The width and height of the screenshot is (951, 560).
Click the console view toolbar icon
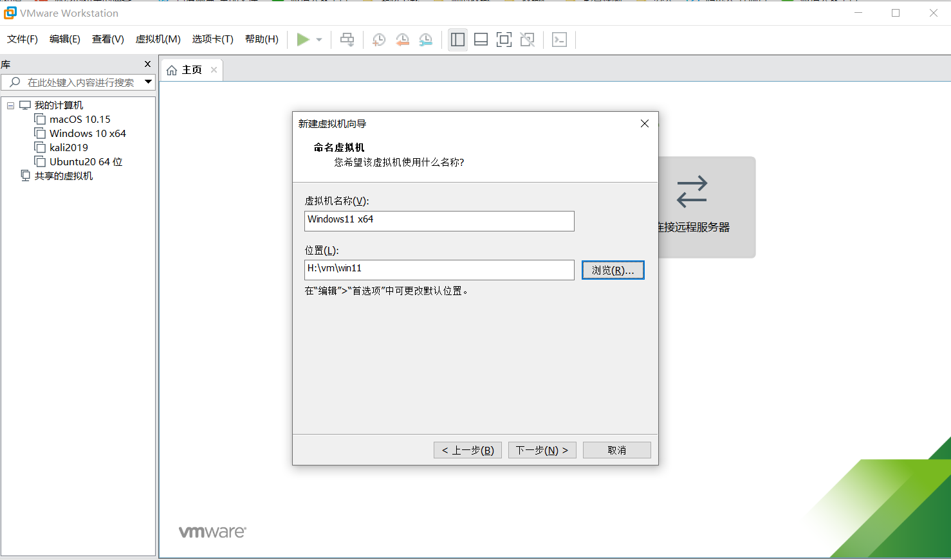(x=560, y=40)
